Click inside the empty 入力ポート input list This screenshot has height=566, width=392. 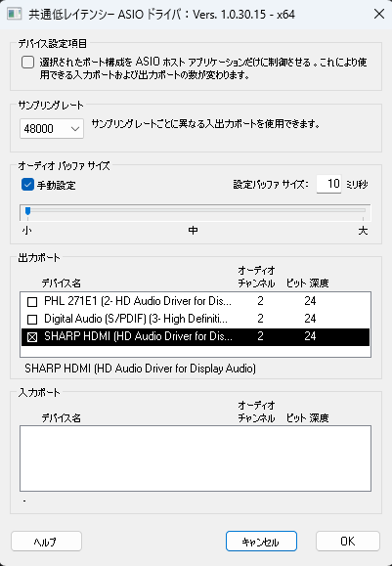pyautogui.click(x=196, y=458)
